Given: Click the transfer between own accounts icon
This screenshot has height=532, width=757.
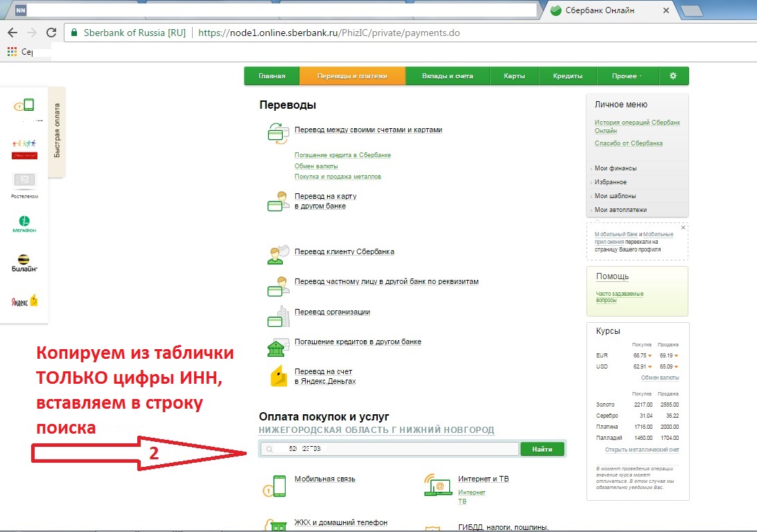Looking at the screenshot, I should click(x=278, y=132).
